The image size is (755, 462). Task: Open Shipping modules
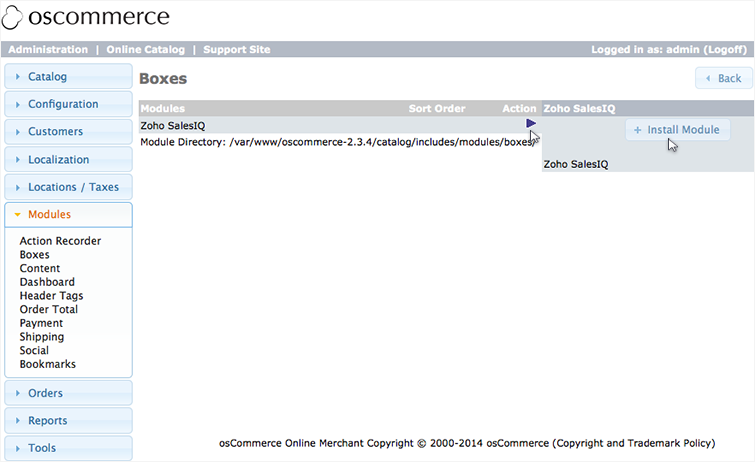pos(41,337)
